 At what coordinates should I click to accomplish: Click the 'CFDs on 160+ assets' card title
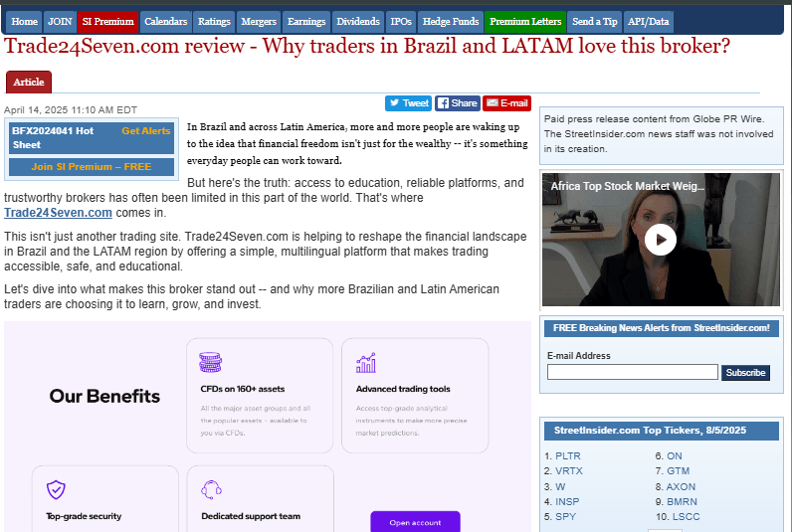(243, 389)
